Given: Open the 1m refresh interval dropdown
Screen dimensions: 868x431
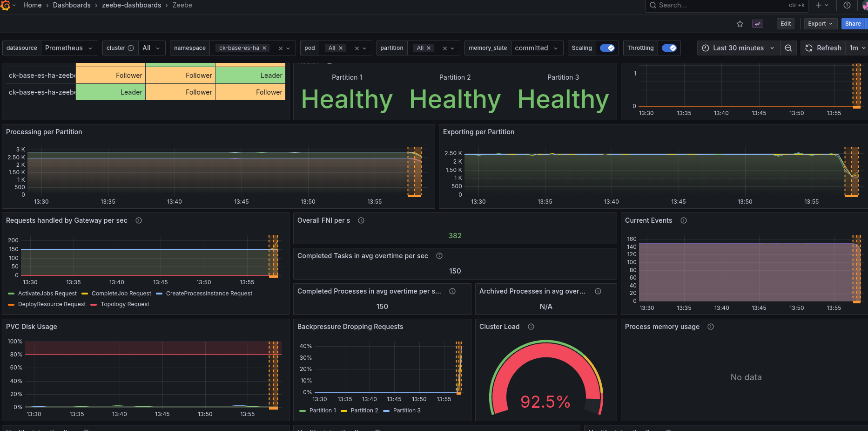Looking at the screenshot, I should 857,48.
